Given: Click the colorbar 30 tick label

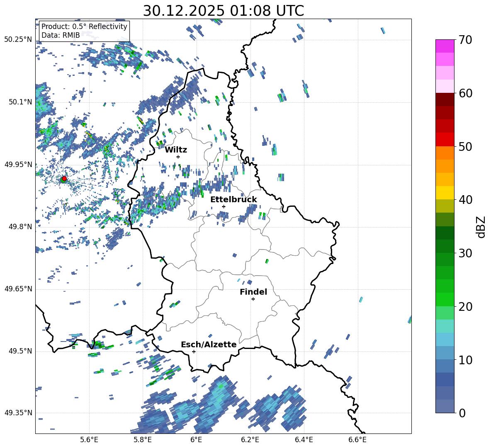Looking at the screenshot, I should pyautogui.click(x=465, y=253).
